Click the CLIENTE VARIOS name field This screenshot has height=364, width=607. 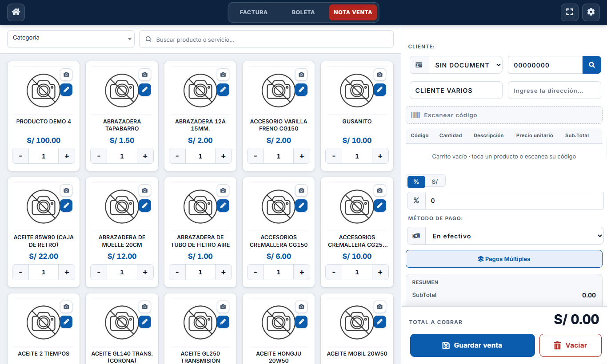[x=456, y=90]
